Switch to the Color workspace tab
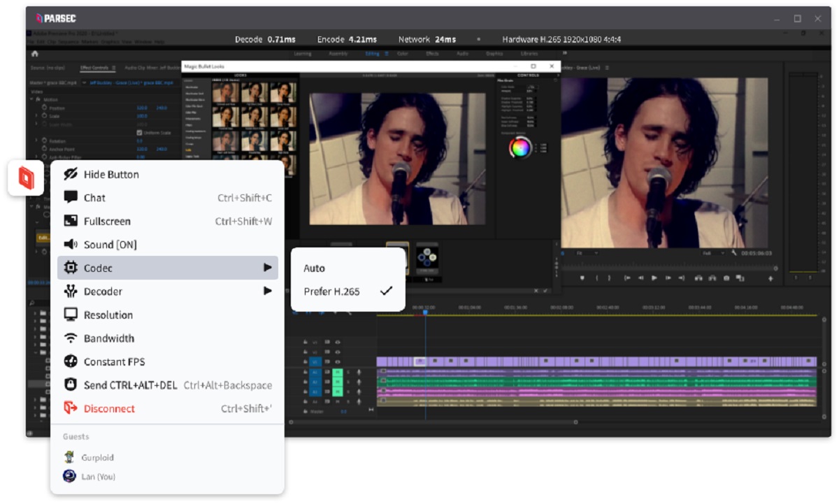 (403, 54)
